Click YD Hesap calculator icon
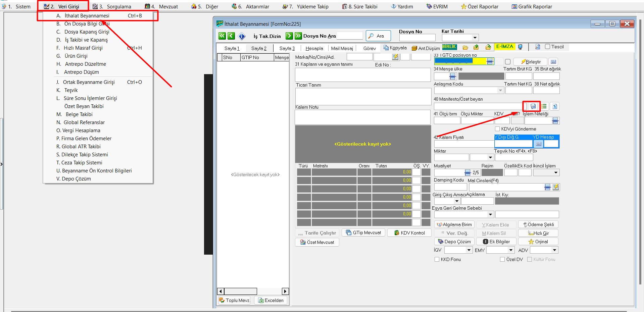The image size is (644, 312). 538,144
